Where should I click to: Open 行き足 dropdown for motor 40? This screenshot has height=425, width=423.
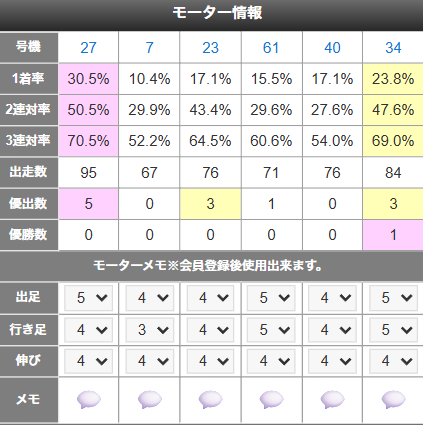click(x=332, y=330)
